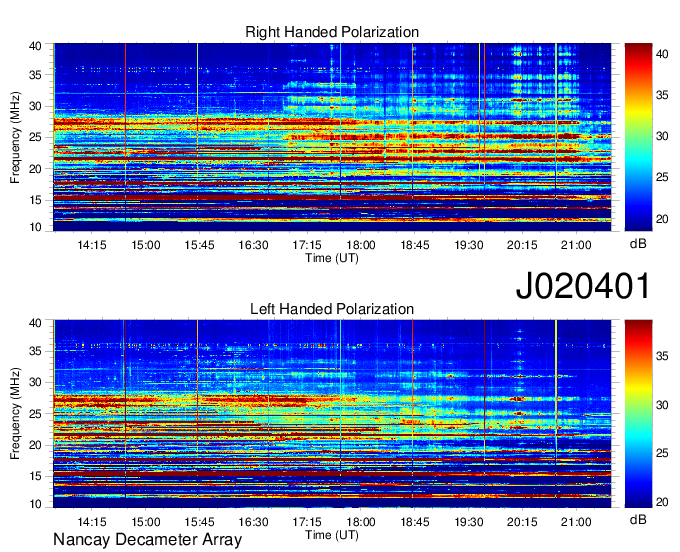Click the "25" dB value on Left Handed colorbar
Viewport: 680px width, 552px height.
click(x=662, y=453)
